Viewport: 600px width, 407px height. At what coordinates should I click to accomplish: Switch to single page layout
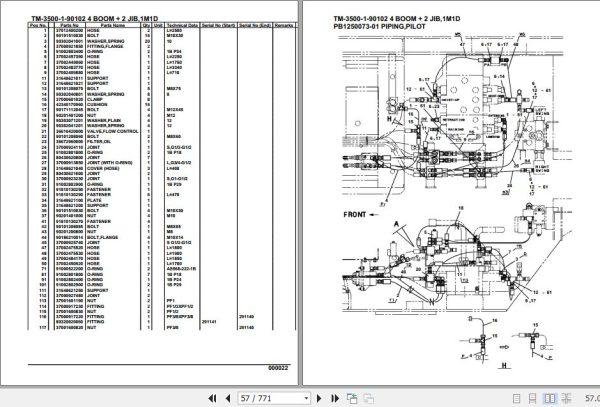pyautogui.click(x=516, y=398)
